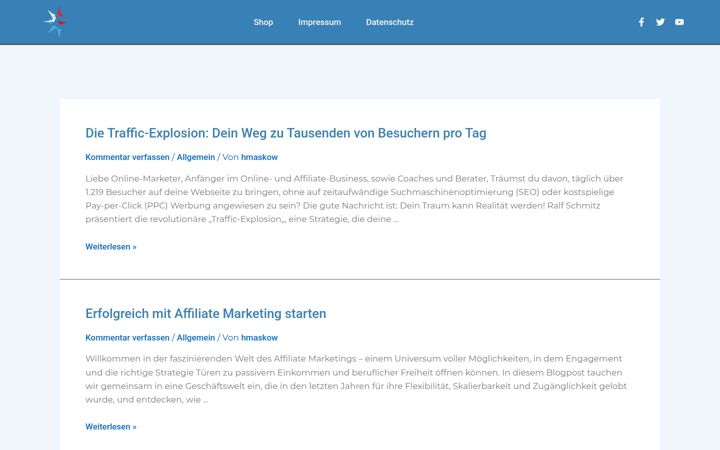The height and width of the screenshot is (450, 720).
Task: Click Kommentar verfassen under Traffic-Explosion post
Action: [x=127, y=157]
